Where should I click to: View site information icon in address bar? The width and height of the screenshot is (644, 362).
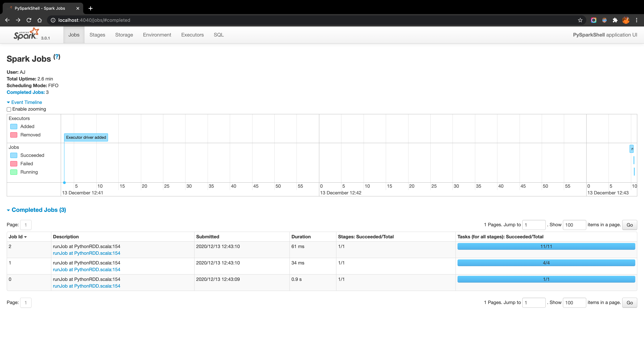(x=53, y=20)
